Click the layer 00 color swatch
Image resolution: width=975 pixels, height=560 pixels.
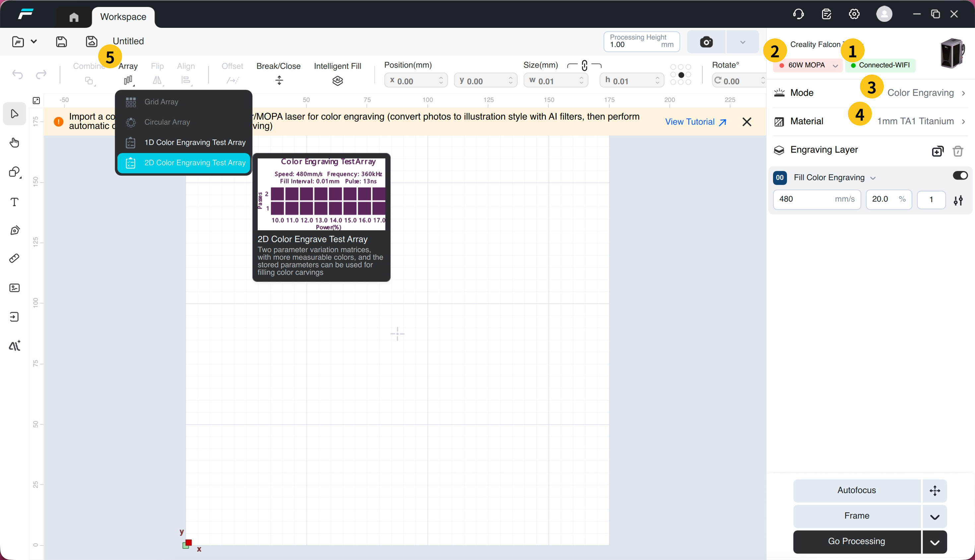780,178
